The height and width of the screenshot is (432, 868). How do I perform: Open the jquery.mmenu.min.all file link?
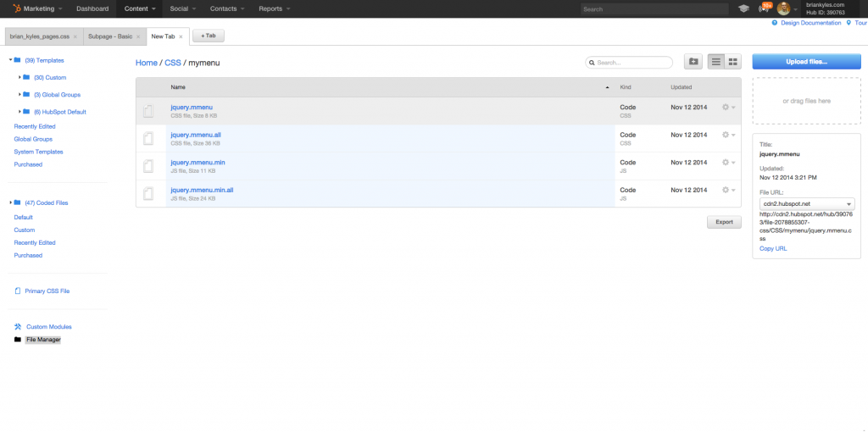[202, 190]
